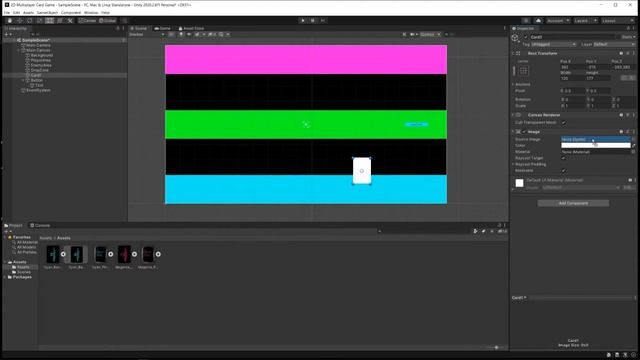
Task: Collapse the Button object in Hierarchy
Action: pyautogui.click(x=23, y=80)
